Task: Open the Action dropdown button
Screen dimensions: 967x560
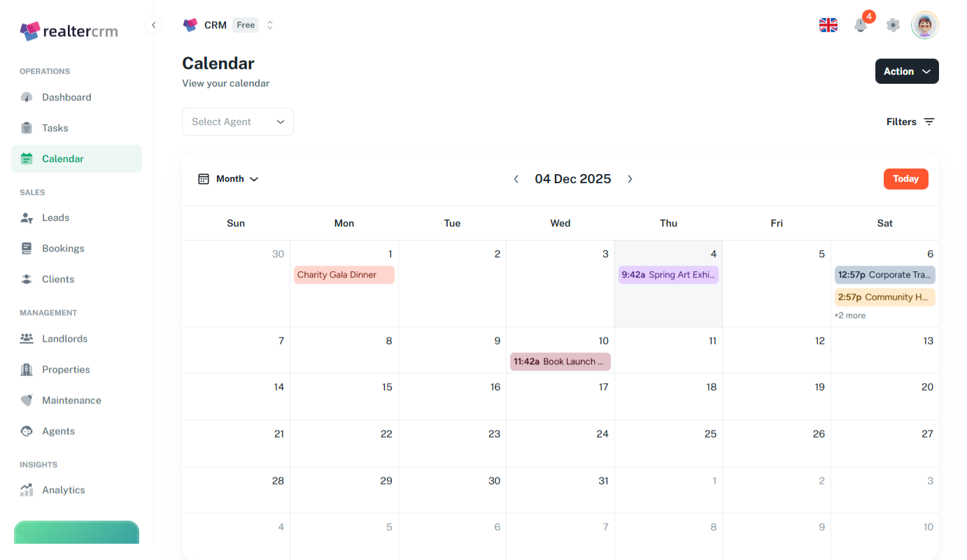Action: [906, 71]
